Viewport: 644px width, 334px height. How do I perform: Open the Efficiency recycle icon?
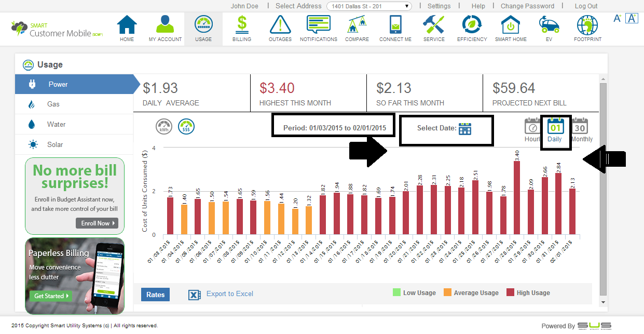pyautogui.click(x=472, y=25)
